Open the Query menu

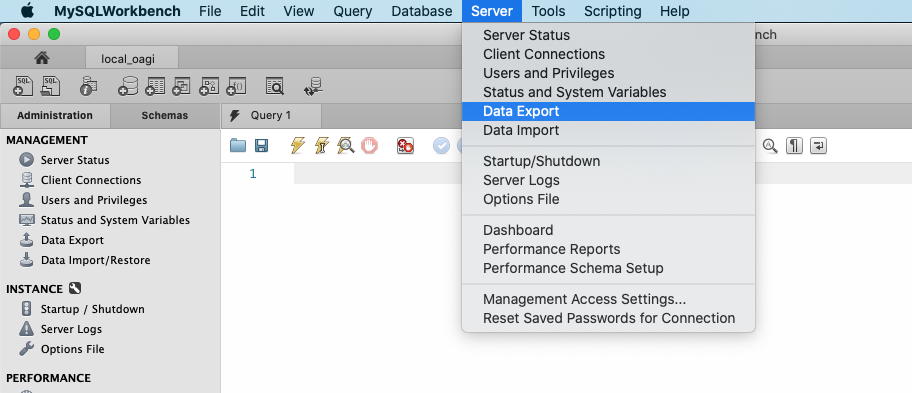tap(352, 11)
